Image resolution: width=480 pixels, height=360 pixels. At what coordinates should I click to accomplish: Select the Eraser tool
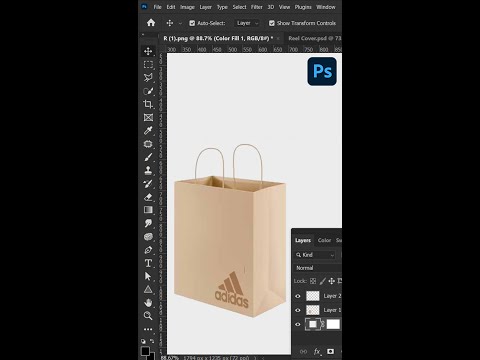(x=148, y=197)
